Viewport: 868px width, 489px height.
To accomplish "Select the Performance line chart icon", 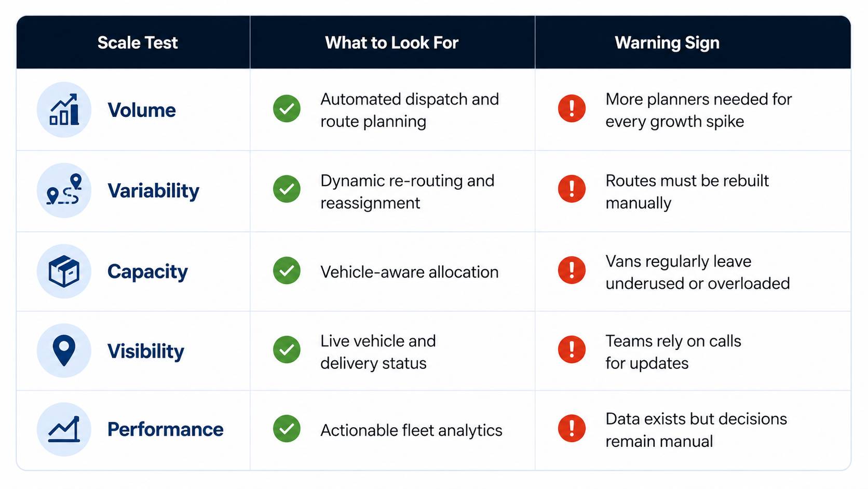I will pyautogui.click(x=64, y=429).
